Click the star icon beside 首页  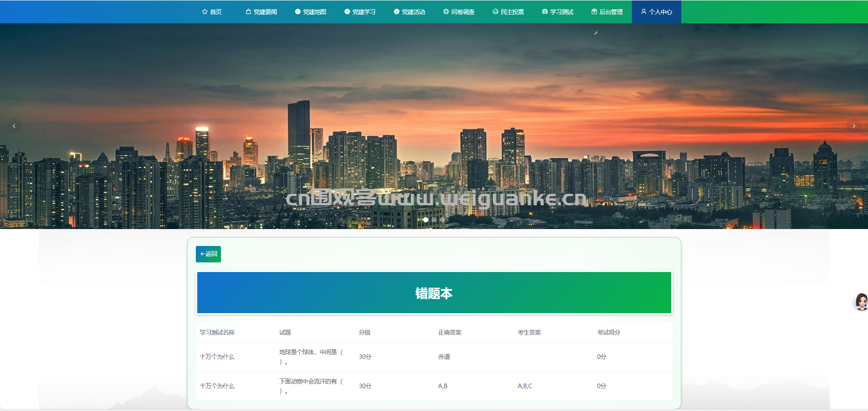point(205,12)
